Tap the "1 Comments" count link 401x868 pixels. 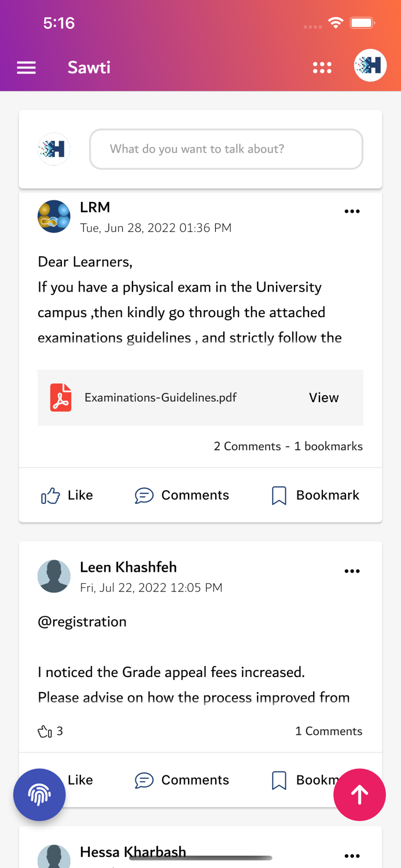(329, 731)
